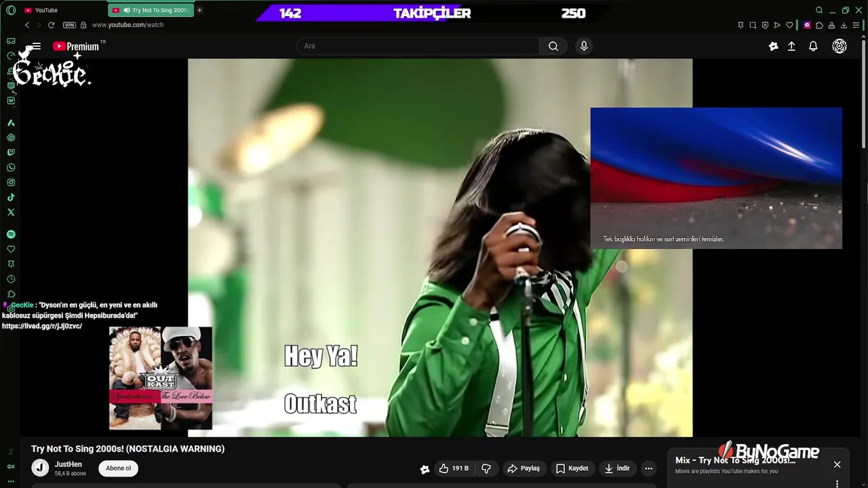Open the YouTube hamburger guide menu
Image resolution: width=868 pixels, height=488 pixels.
36,46
